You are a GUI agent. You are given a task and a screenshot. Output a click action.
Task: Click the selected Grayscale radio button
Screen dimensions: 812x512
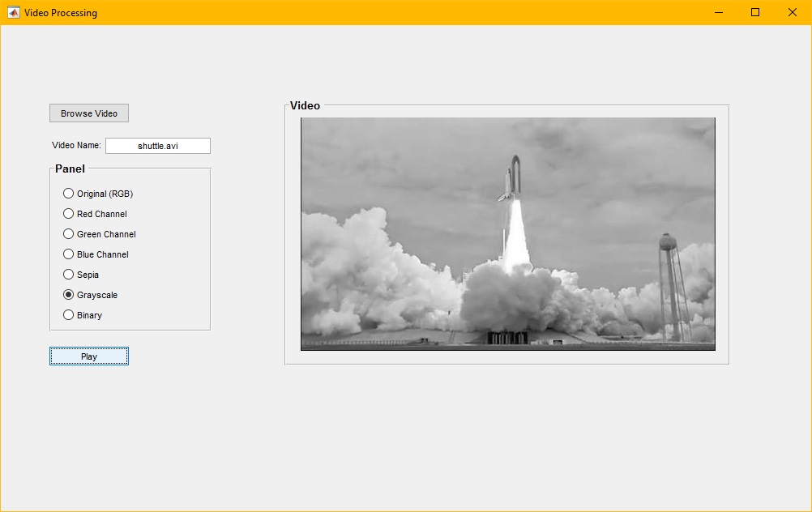pos(69,295)
